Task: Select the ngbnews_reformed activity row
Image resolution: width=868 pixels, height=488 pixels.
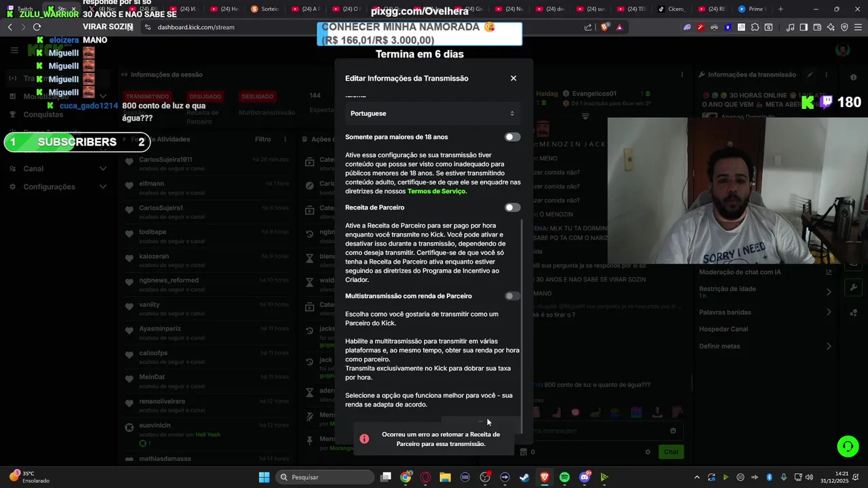Action: tap(208, 285)
